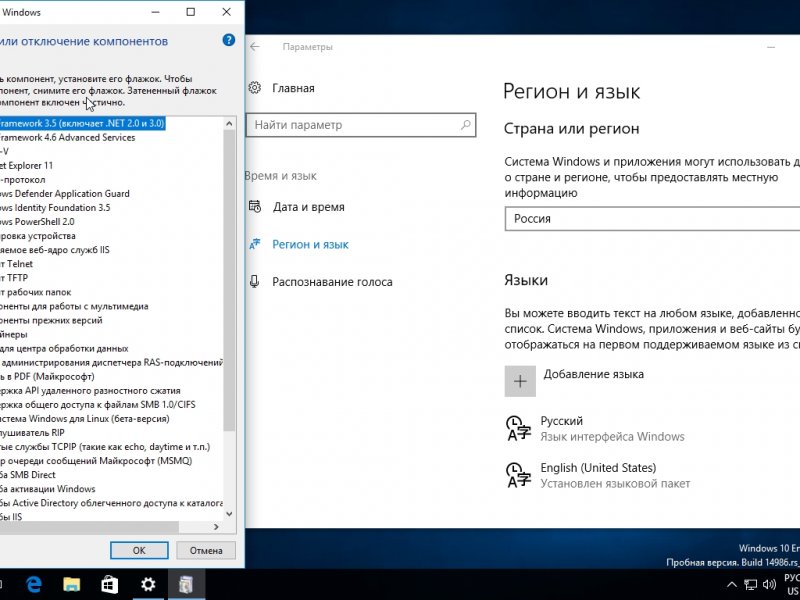Click the magnifier icon in the search box

point(465,124)
